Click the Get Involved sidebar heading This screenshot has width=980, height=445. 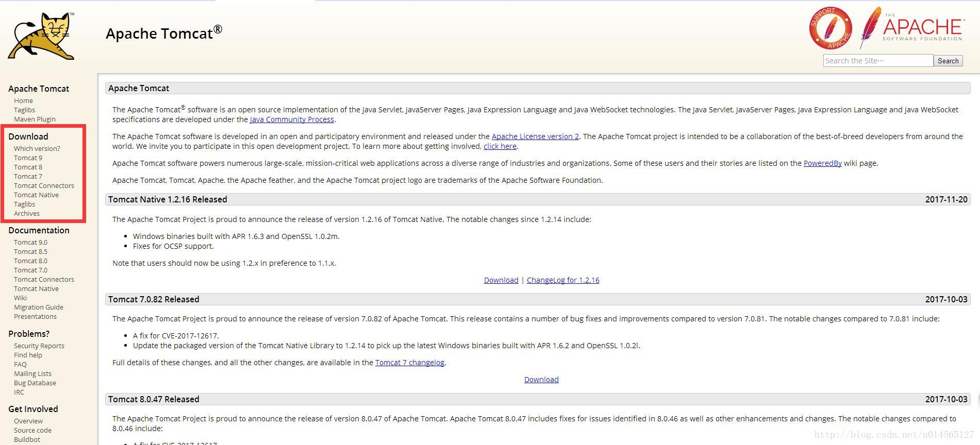click(33, 409)
